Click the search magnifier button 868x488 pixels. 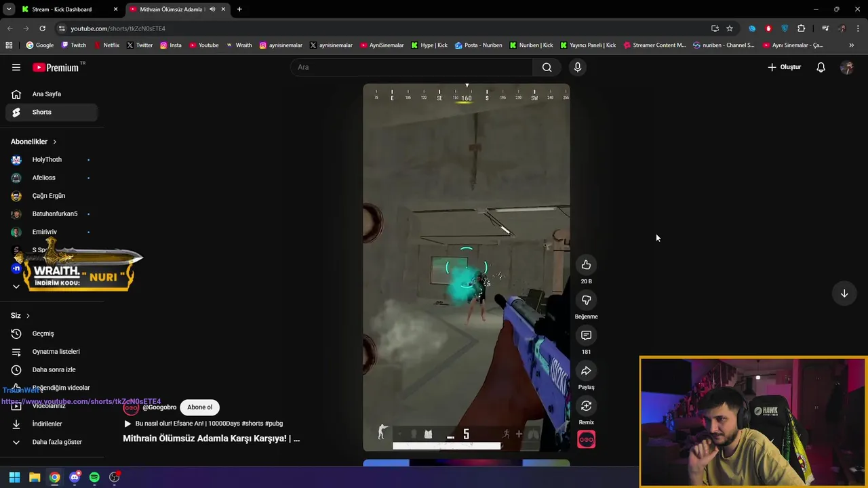pyautogui.click(x=547, y=67)
